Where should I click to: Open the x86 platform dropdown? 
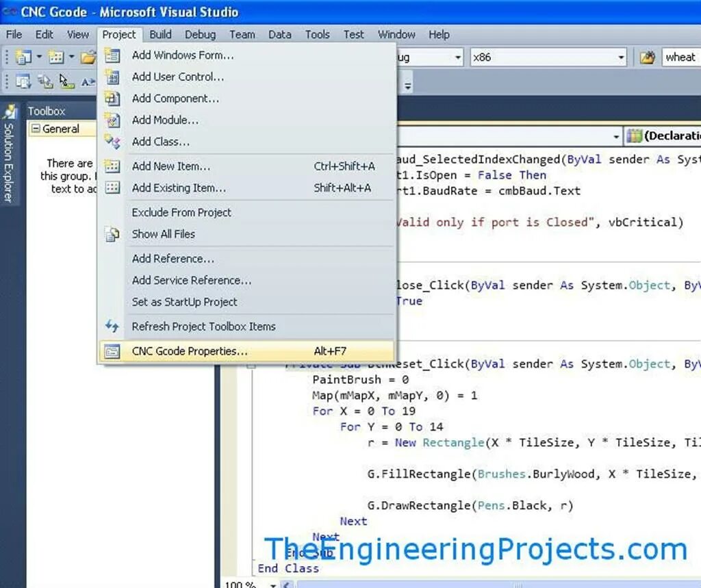tap(621, 57)
